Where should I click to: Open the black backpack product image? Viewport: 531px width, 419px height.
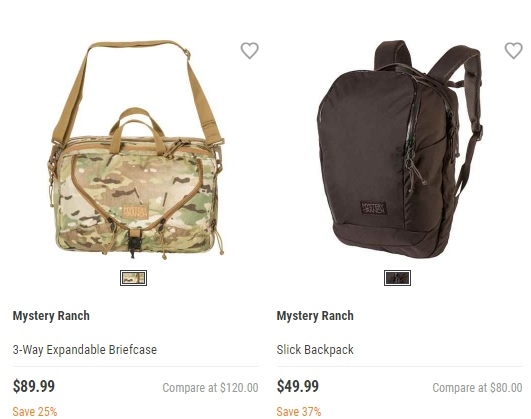400,149
